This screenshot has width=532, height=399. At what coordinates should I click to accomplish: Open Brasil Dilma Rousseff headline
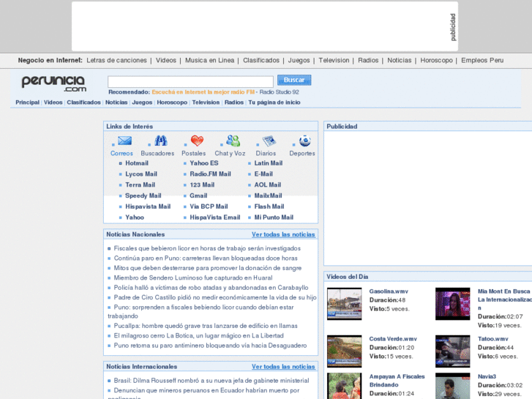[211, 381]
